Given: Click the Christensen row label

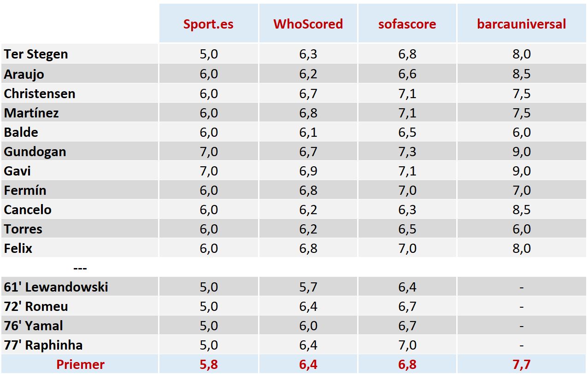Looking at the screenshot, I should (x=40, y=93).
